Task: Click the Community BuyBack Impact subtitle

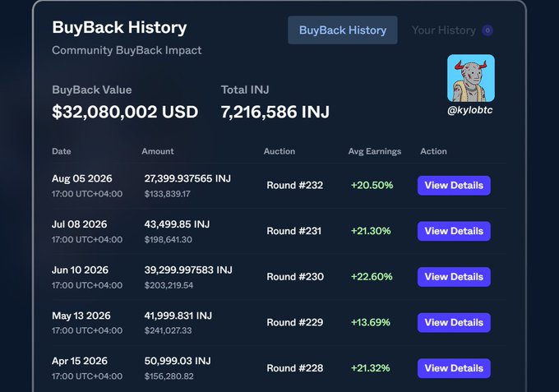Action: [x=127, y=50]
